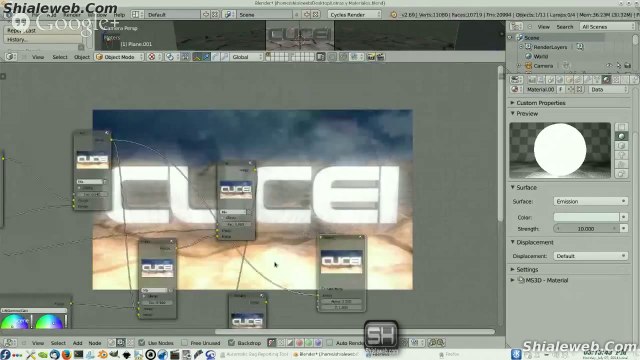Image resolution: width=640 pixels, height=360 pixels.
Task: Click the OpenGL render animation icon
Action: click(x=380, y=57)
